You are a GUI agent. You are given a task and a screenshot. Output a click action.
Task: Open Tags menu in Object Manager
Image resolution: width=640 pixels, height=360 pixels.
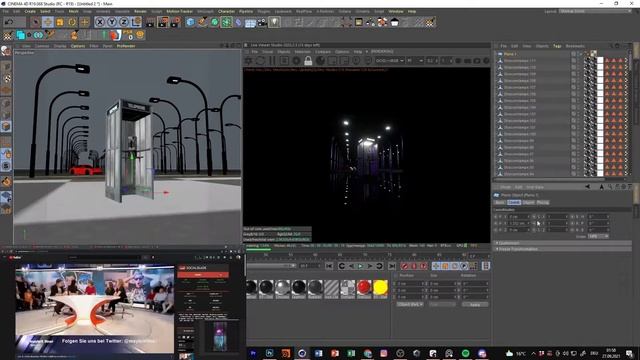point(557,46)
